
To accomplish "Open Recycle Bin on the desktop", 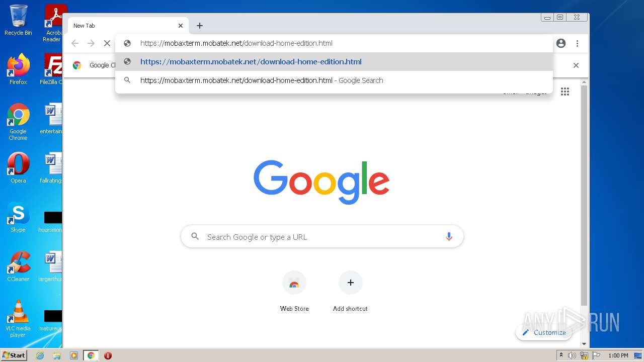I will (18, 20).
